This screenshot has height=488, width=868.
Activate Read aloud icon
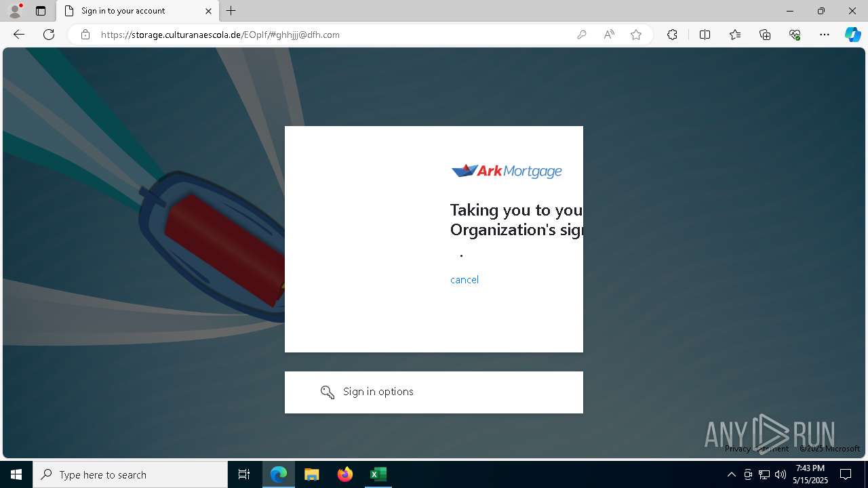pyautogui.click(x=609, y=35)
